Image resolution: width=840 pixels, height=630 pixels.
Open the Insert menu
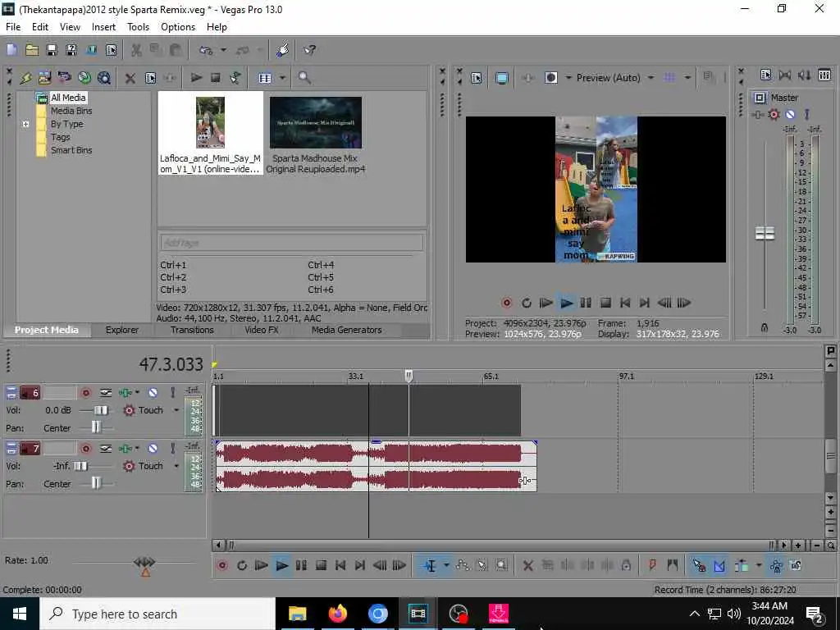click(103, 27)
